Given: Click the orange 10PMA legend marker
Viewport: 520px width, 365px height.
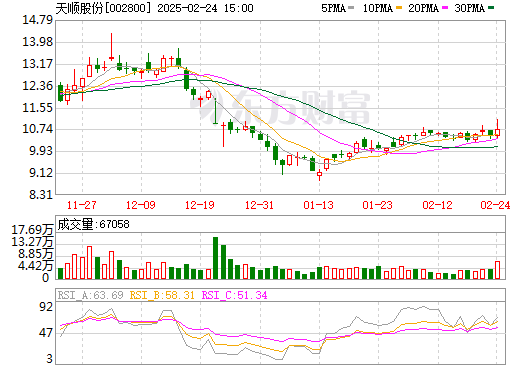Looking at the screenshot, I should pos(398,7).
